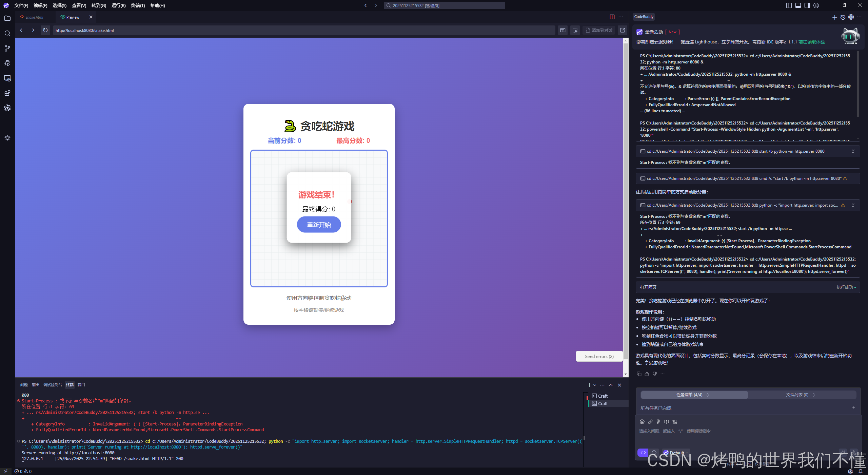Click the @ mention icon in chat input
The width and height of the screenshot is (868, 475).
click(642, 422)
